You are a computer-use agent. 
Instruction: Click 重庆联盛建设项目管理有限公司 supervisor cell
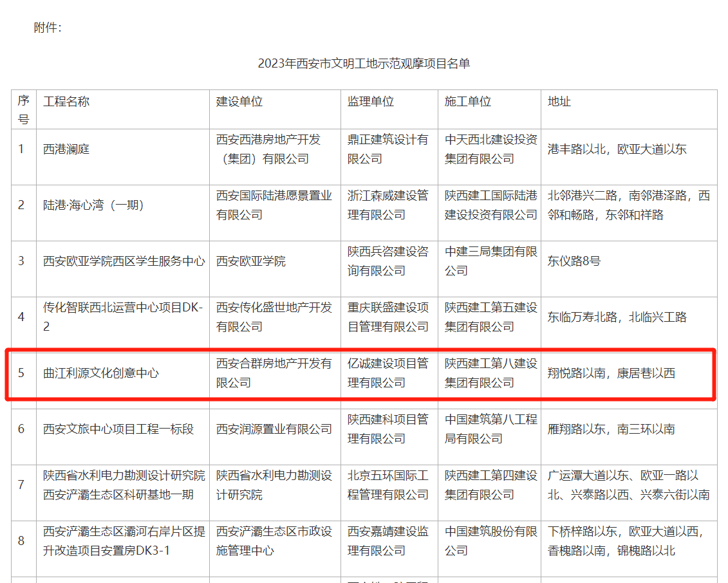click(x=388, y=317)
